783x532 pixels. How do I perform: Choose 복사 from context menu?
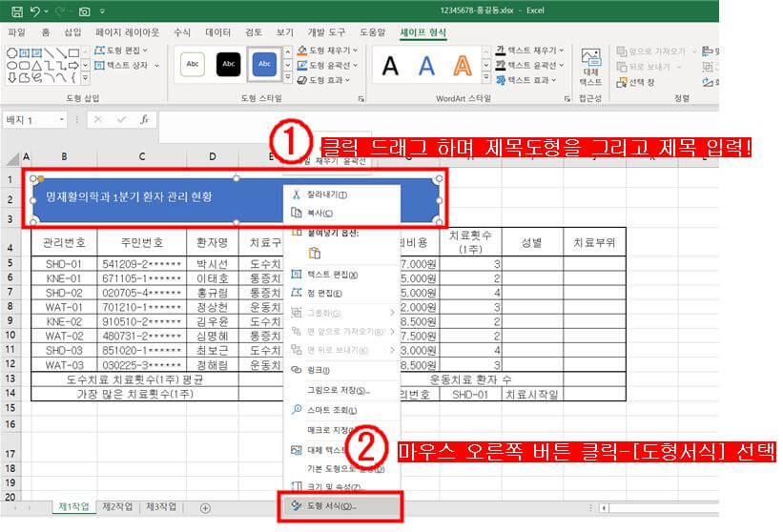click(341, 214)
